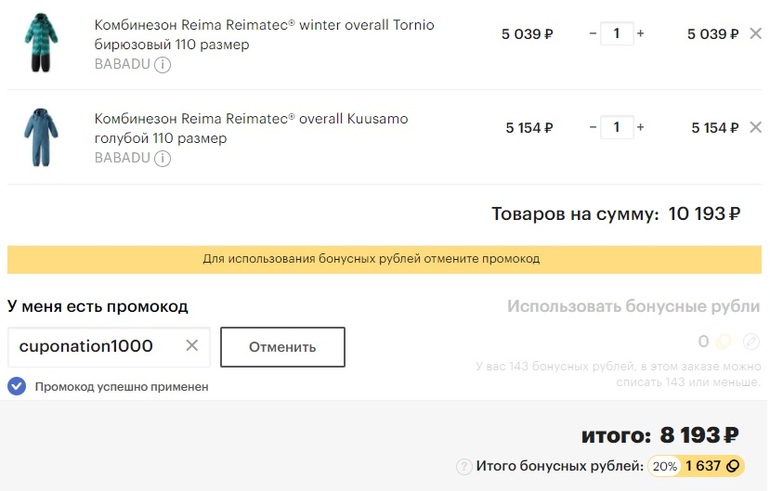
Task: Open BABADU seller info for Tornio item
Action: click(163, 64)
